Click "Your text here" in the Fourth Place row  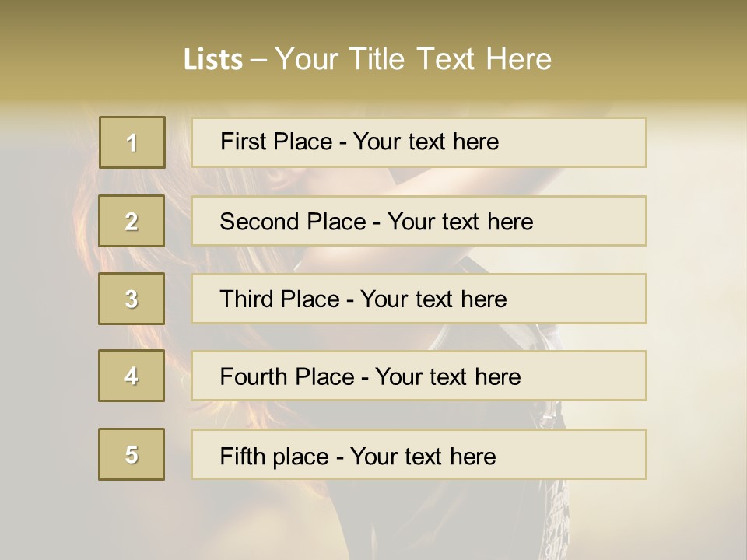pyautogui.click(x=447, y=377)
